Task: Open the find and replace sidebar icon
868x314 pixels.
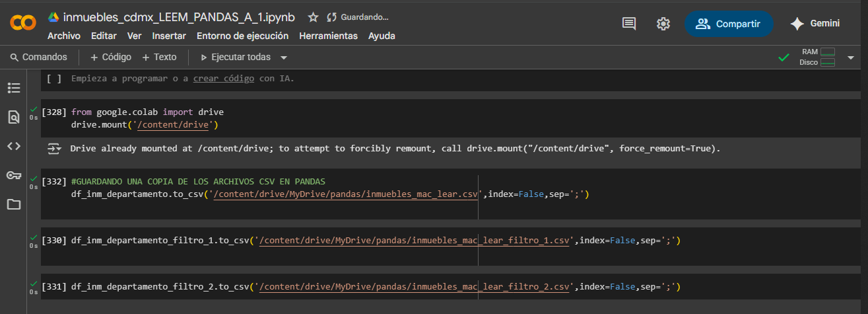Action: [x=13, y=117]
